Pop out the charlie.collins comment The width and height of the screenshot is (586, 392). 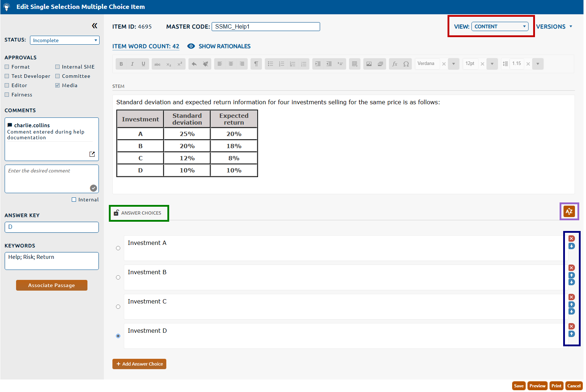pyautogui.click(x=92, y=154)
